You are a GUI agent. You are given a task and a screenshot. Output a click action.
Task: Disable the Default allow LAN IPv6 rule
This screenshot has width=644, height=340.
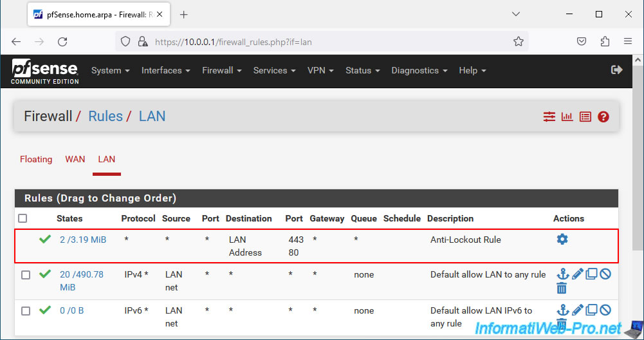605,310
